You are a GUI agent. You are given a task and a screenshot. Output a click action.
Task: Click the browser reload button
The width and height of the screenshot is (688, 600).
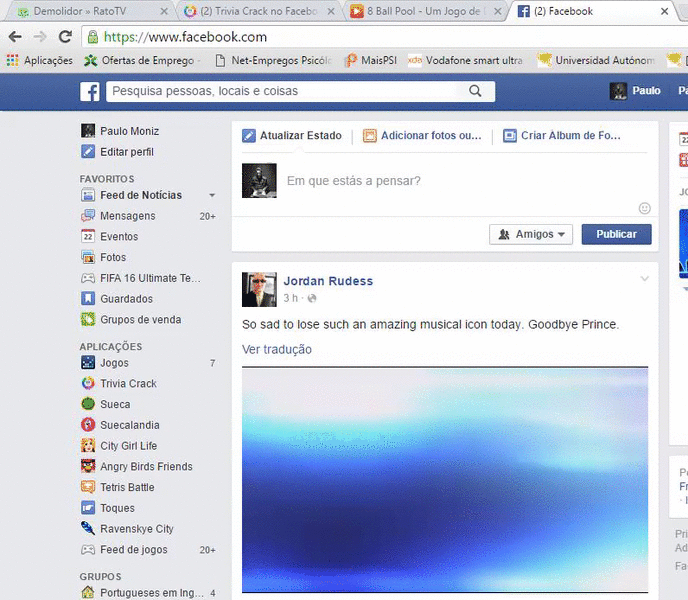(65, 37)
